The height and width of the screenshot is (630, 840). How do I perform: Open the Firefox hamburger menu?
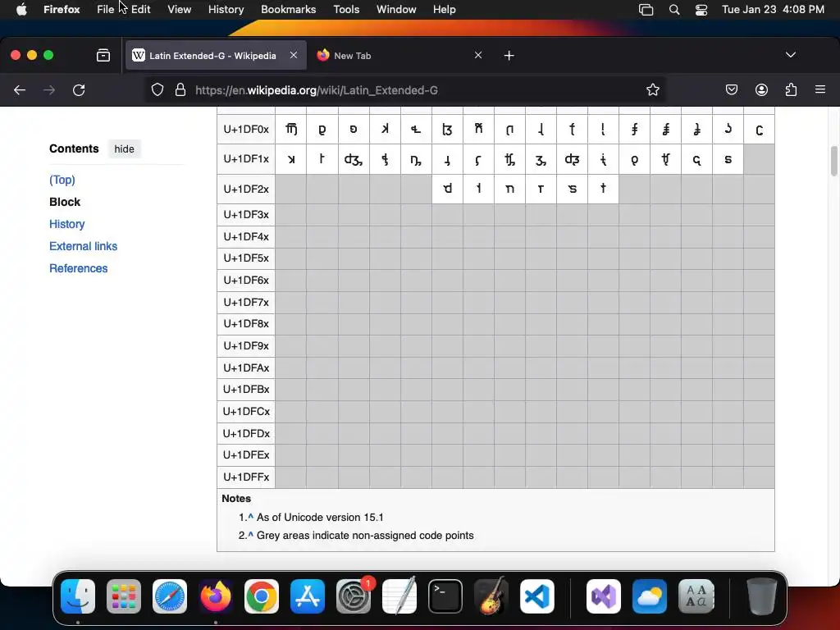coord(820,90)
